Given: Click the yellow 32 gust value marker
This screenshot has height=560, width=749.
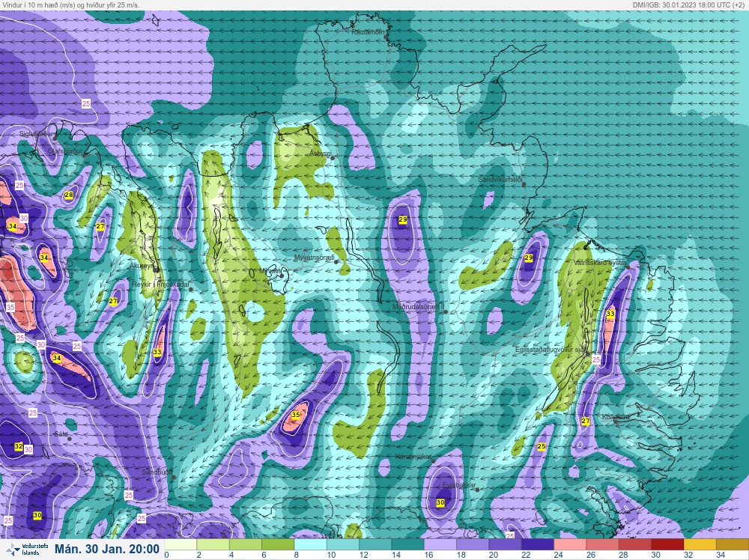Looking at the screenshot, I should pyautogui.click(x=19, y=446).
